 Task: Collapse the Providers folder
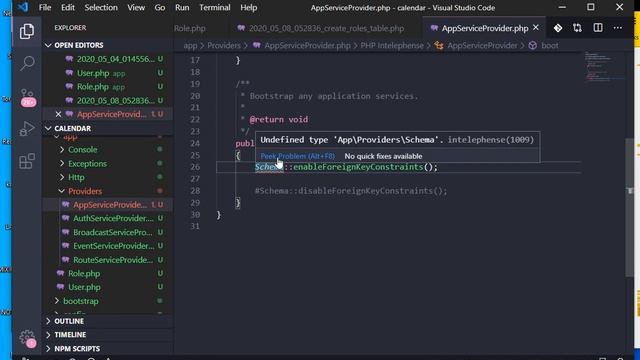click(x=85, y=191)
